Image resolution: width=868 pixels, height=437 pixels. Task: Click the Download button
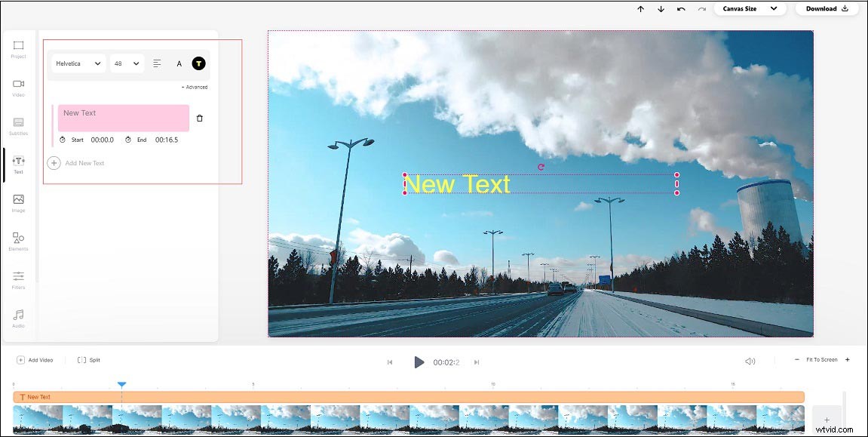click(826, 8)
